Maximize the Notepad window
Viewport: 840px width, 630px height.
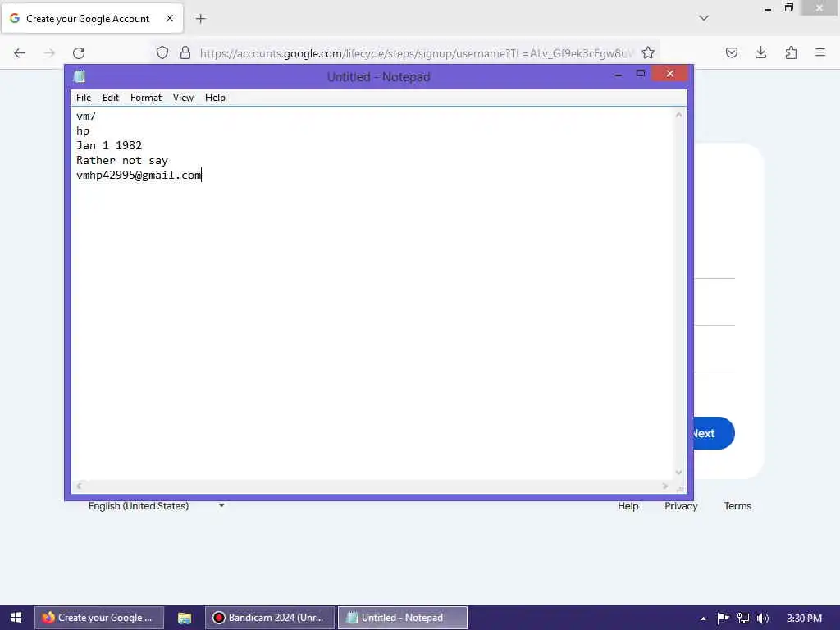point(640,73)
